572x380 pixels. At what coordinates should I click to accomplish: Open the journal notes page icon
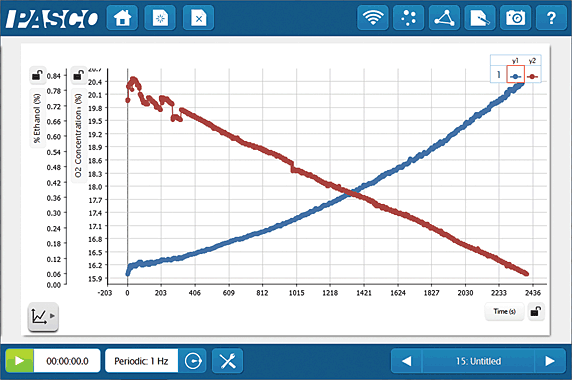(x=480, y=18)
